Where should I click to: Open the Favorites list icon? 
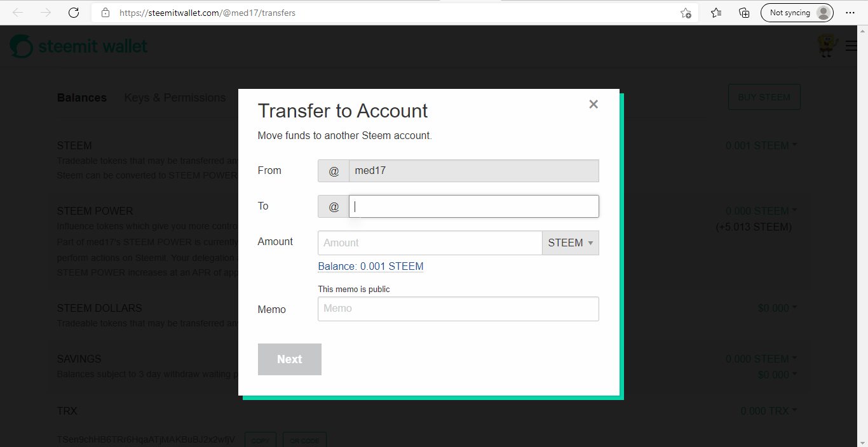tap(716, 13)
